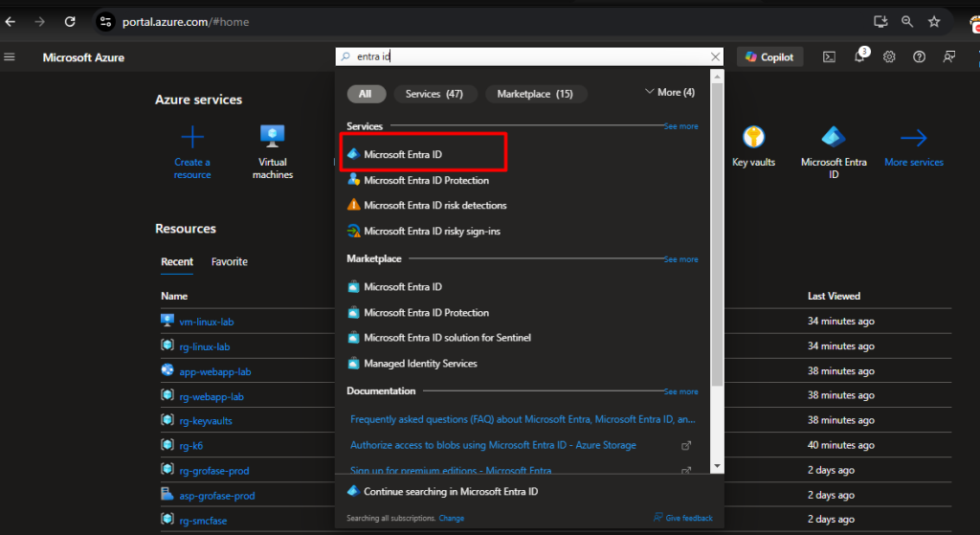Viewport: 980px width, 535px height.
Task: Click See more next to Services
Action: pos(680,126)
